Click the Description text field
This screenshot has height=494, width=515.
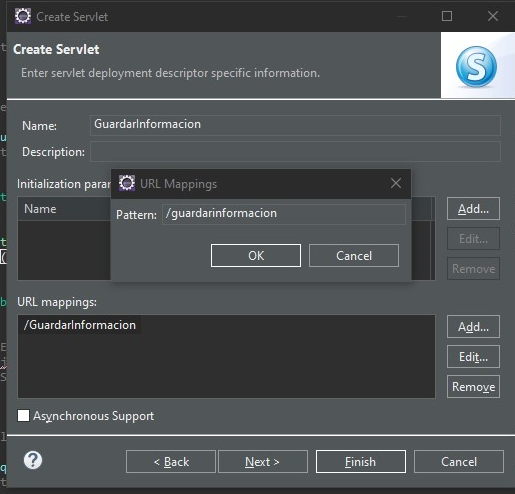(x=295, y=152)
